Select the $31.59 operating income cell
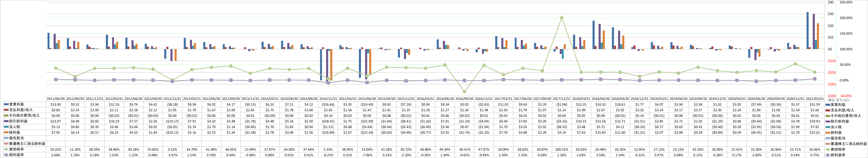The height and width of the screenshot is (158, 868). (x=815, y=104)
